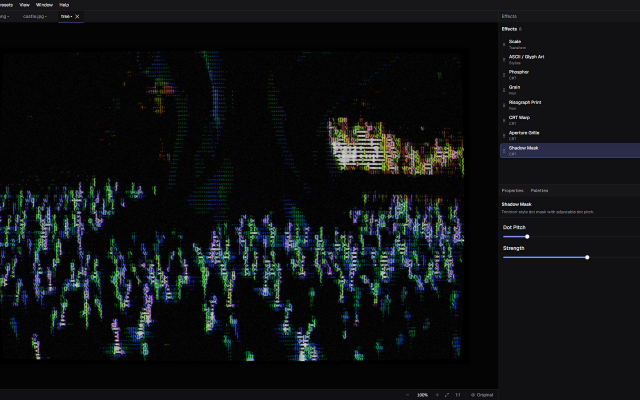The height and width of the screenshot is (400, 640).
Task: Grab the drag handle of Phosphor effect
Action: tap(504, 75)
